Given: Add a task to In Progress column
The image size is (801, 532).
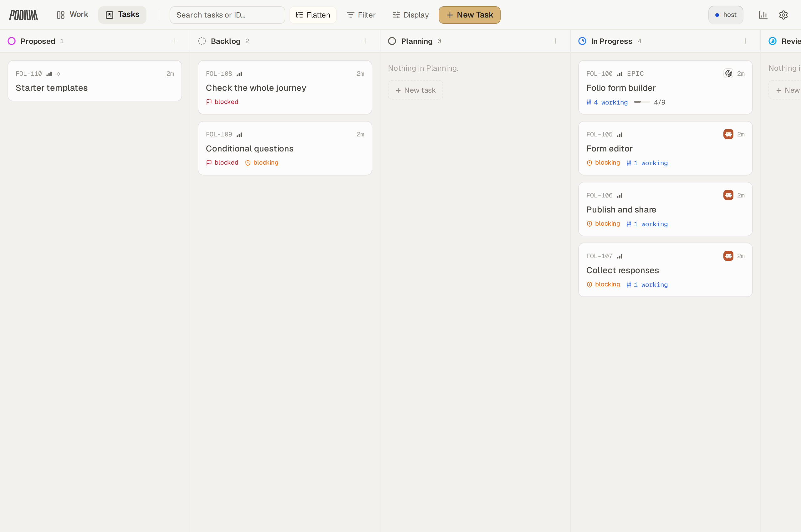Looking at the screenshot, I should (745, 41).
